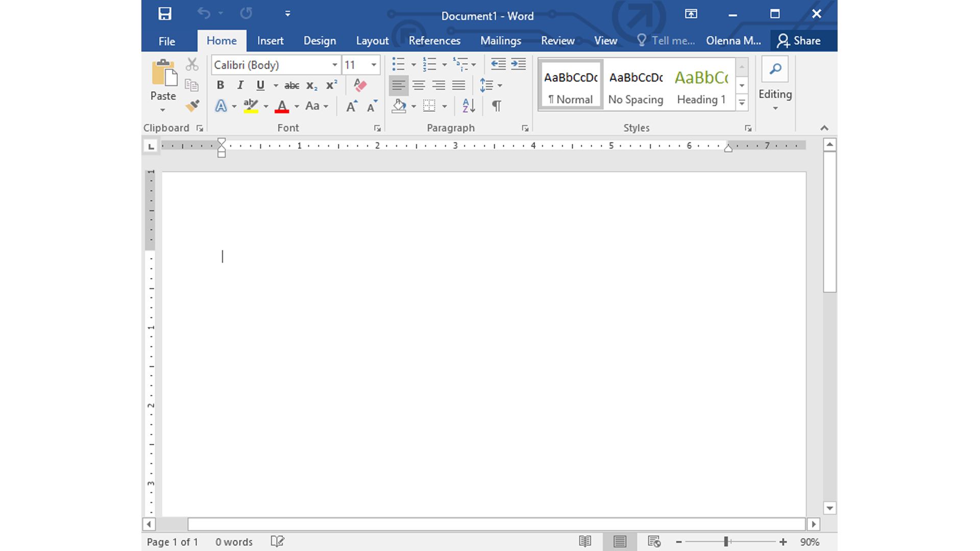Open the font size dropdown
Image resolution: width=980 pixels, height=551 pixels.
[x=374, y=65]
